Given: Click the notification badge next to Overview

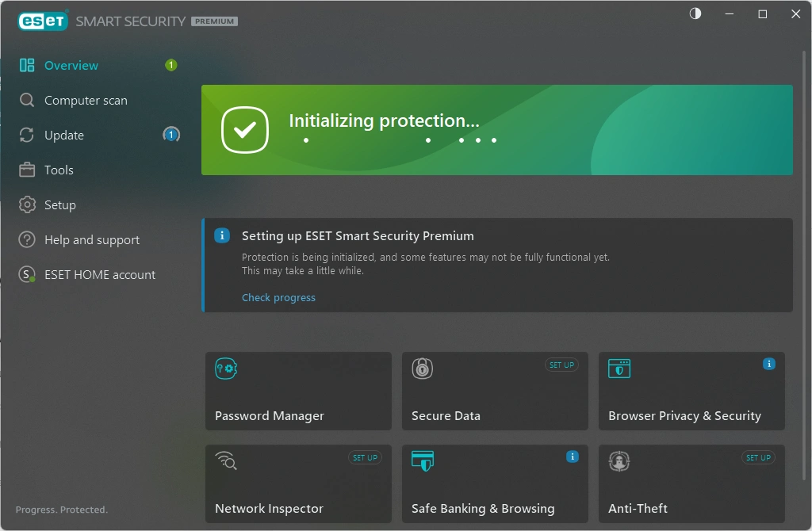Looking at the screenshot, I should [170, 65].
